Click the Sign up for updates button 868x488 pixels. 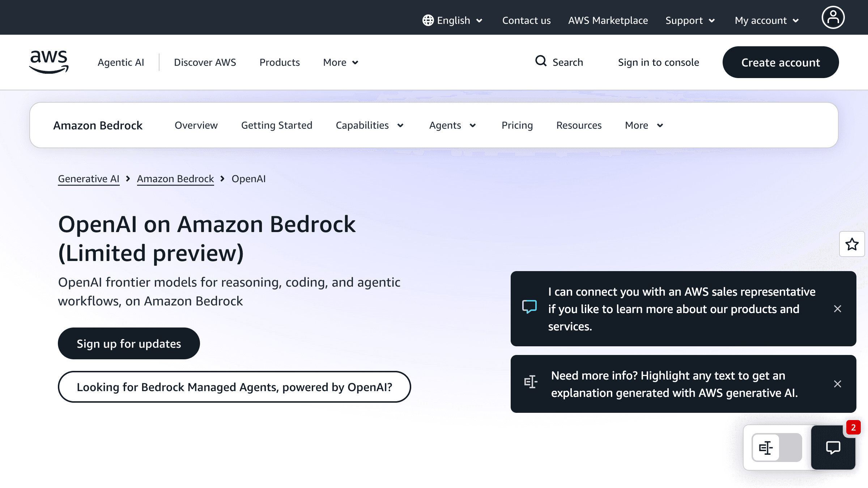coord(129,343)
